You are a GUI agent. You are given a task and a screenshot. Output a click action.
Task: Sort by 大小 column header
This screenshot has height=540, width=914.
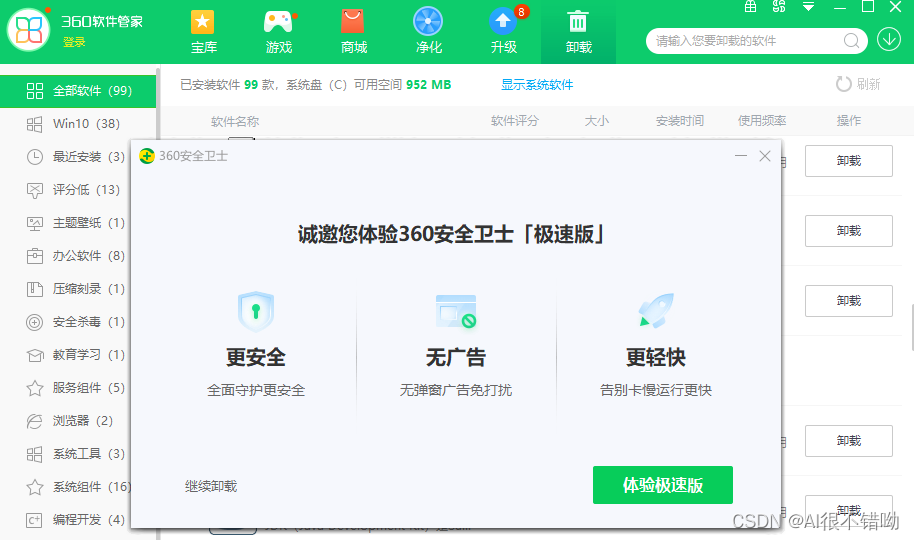click(596, 121)
